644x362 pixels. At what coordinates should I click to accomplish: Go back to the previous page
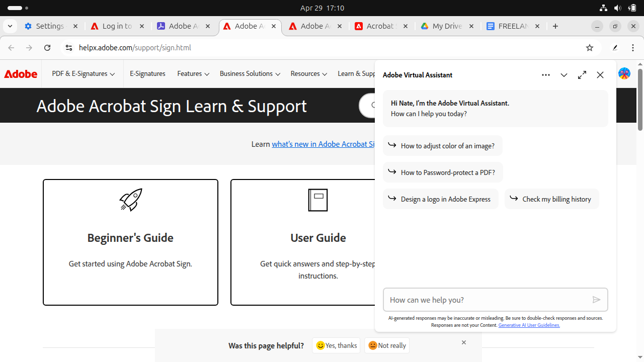coord(11,48)
